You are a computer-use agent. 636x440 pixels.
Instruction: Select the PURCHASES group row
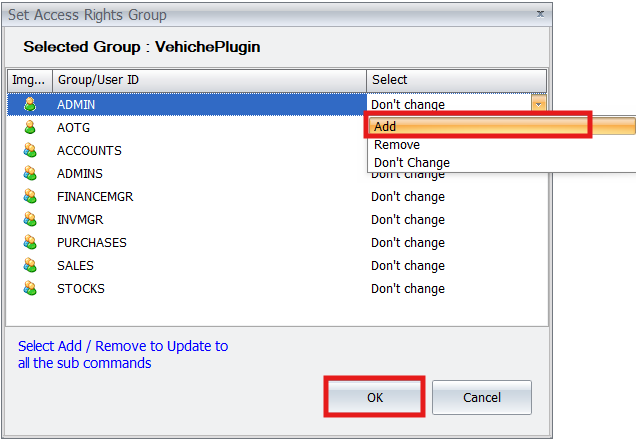coord(92,243)
